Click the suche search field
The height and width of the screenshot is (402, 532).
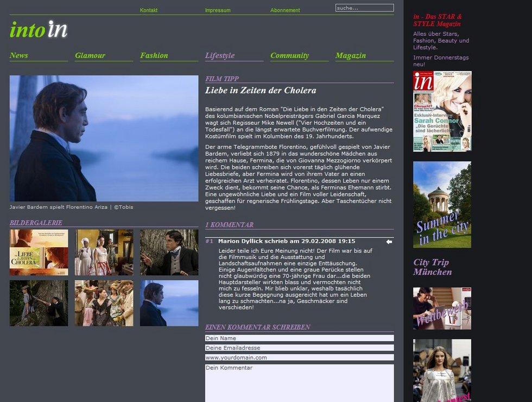pyautogui.click(x=365, y=8)
